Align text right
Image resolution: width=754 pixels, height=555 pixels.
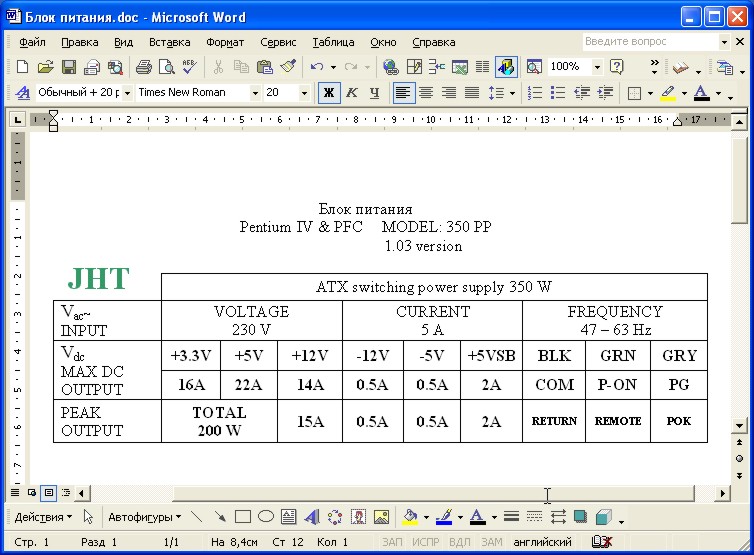[449, 92]
